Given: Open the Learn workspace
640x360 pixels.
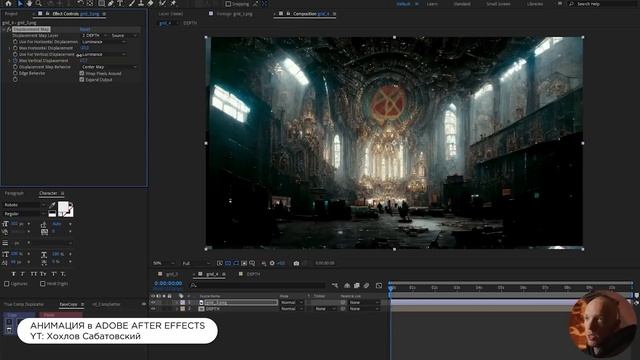Looking at the screenshot, I should point(432,4).
